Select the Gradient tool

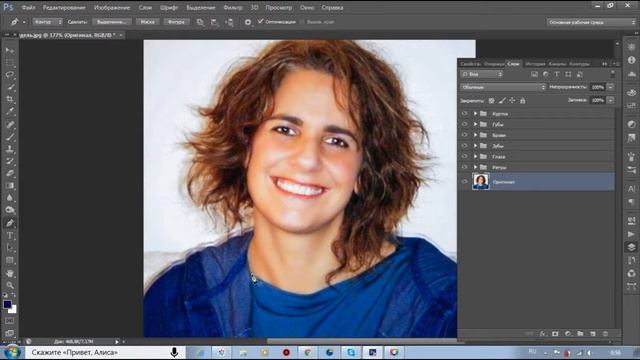point(10,186)
